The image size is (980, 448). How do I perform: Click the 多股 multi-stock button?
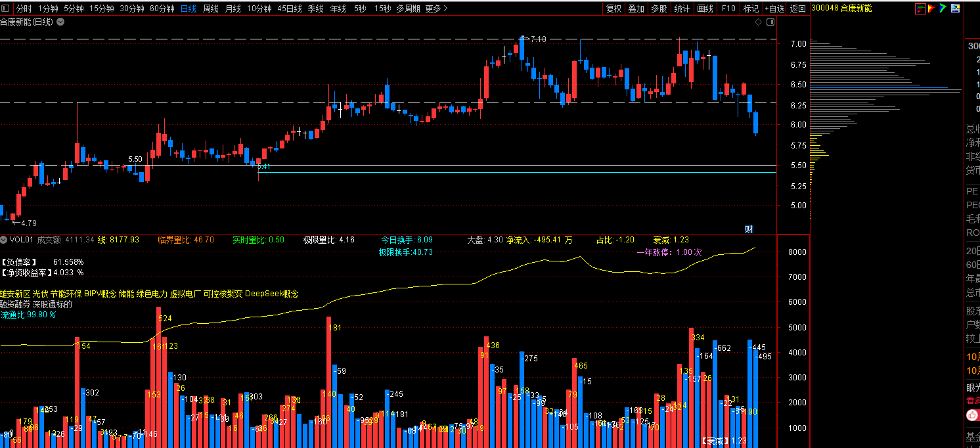click(x=659, y=9)
